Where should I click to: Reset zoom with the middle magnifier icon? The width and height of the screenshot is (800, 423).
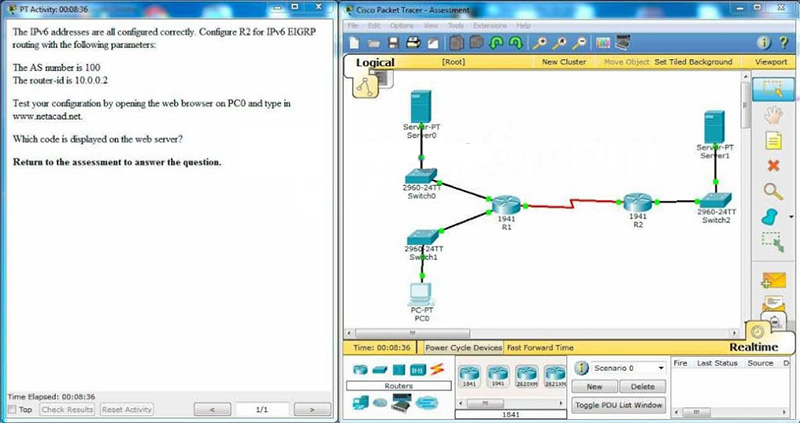pos(559,43)
